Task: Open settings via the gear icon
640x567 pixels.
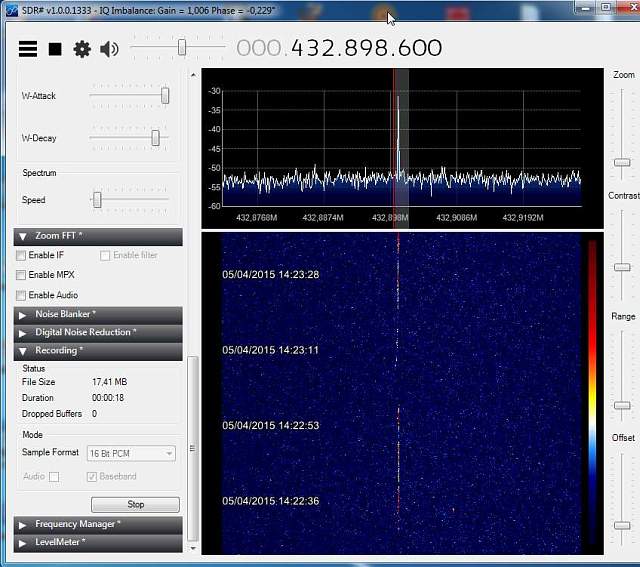Action: tap(82, 49)
